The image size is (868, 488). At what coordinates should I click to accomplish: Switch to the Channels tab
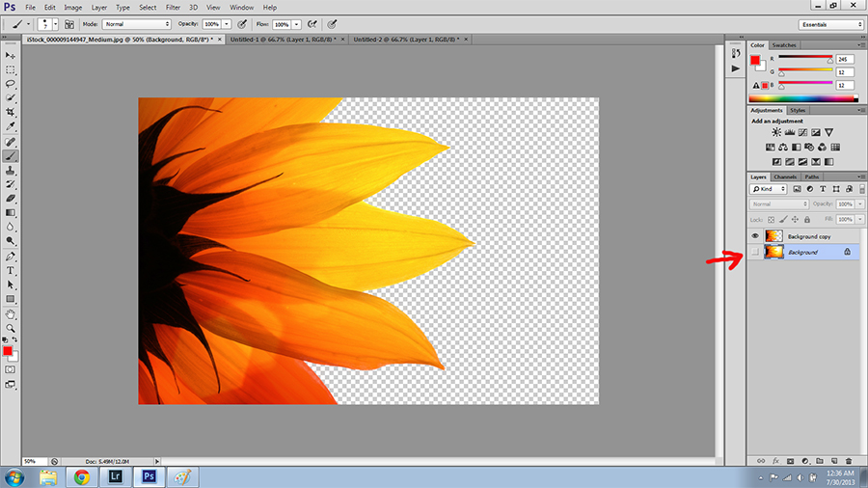(x=785, y=176)
